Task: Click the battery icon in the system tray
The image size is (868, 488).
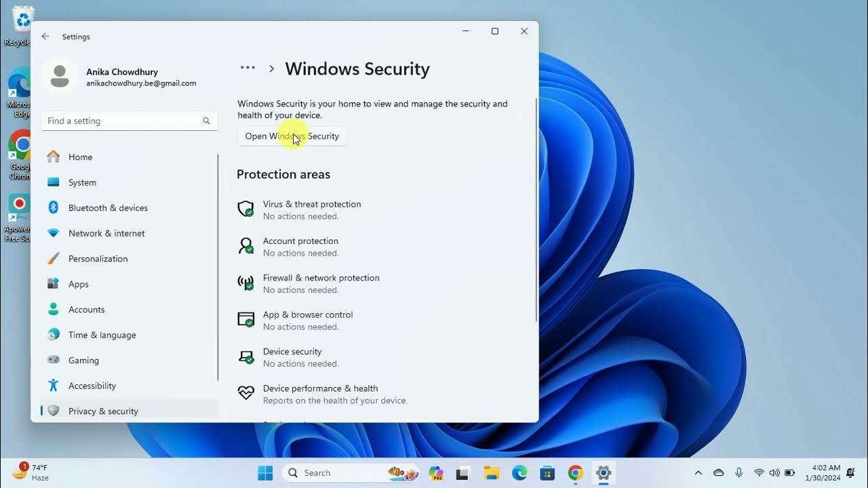Action: (789, 472)
